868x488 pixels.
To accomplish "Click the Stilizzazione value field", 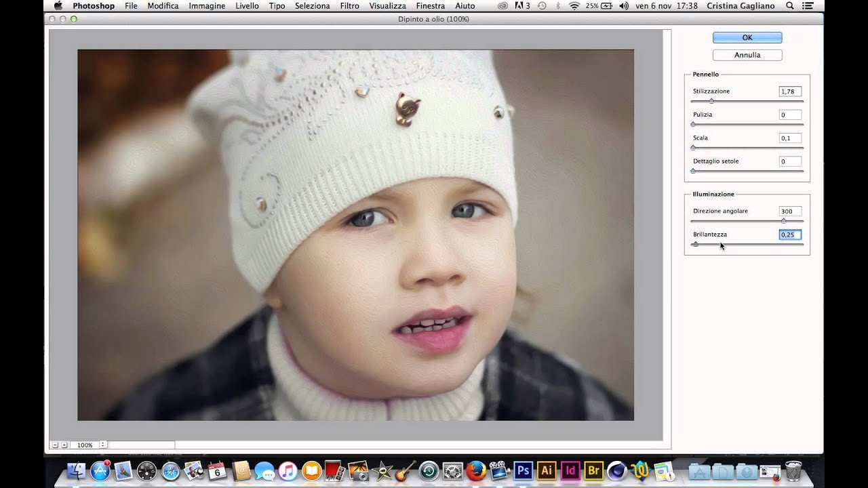I will coord(790,91).
